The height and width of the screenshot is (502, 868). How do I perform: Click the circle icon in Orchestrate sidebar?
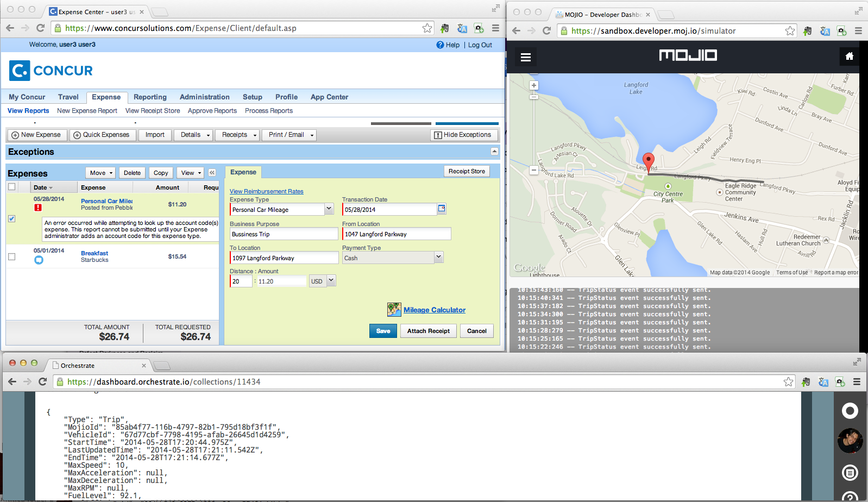click(850, 411)
